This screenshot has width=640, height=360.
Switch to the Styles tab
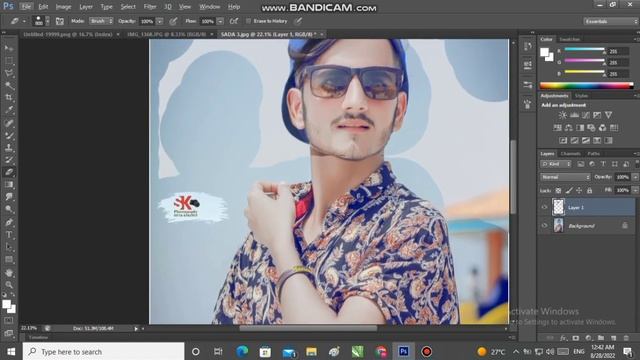581,96
